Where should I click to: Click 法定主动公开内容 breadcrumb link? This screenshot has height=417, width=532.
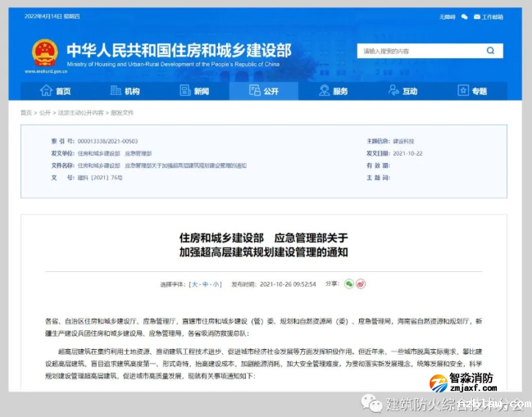tap(80, 112)
